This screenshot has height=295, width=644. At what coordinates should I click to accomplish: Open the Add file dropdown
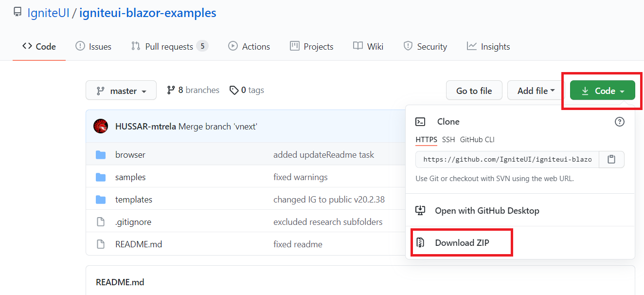coord(535,90)
